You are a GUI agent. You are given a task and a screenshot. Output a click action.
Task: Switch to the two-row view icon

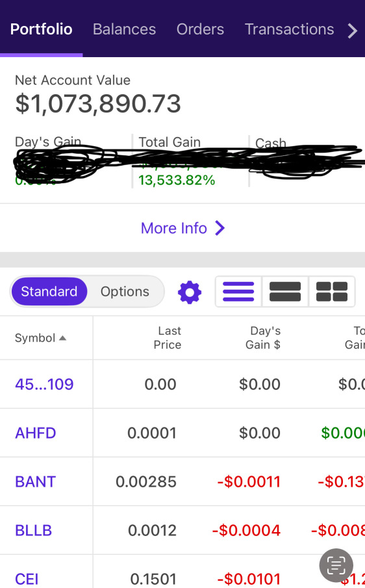285,292
